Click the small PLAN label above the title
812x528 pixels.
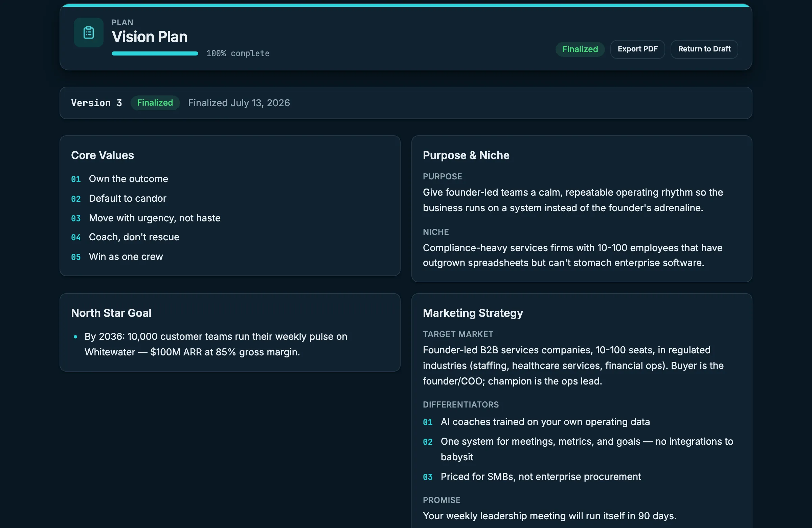pyautogui.click(x=122, y=23)
